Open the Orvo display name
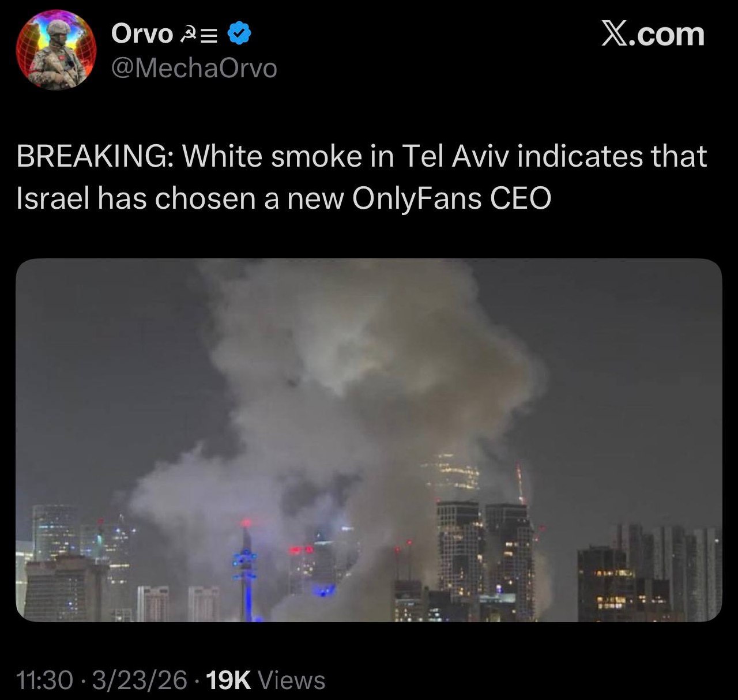Screen dimensions: 738x700 [142, 34]
